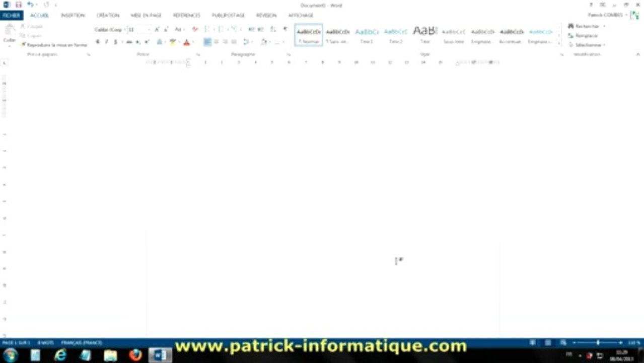Toggle show paragraph marks pilcrow
Image resolution: width=644 pixels, height=363 pixels.
285,30
